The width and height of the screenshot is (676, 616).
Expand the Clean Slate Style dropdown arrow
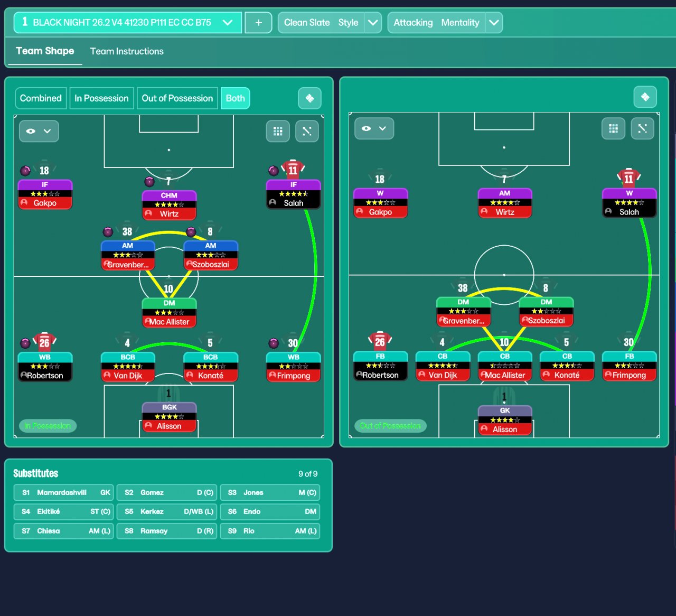(x=373, y=23)
